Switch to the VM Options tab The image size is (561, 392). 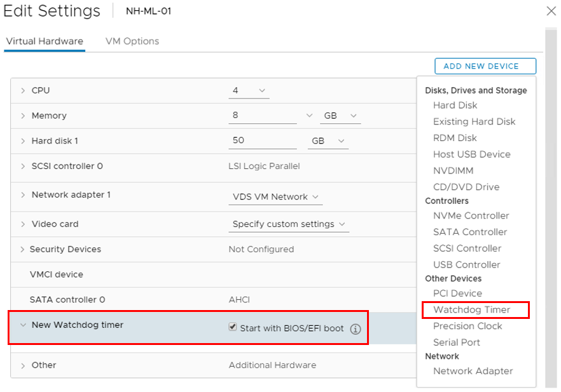132,41
